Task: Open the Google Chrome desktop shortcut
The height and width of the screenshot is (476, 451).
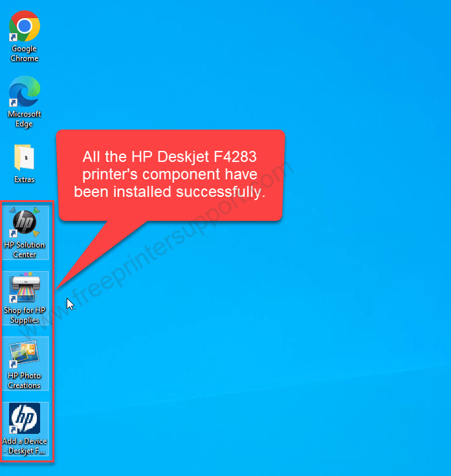Action: coord(24,26)
